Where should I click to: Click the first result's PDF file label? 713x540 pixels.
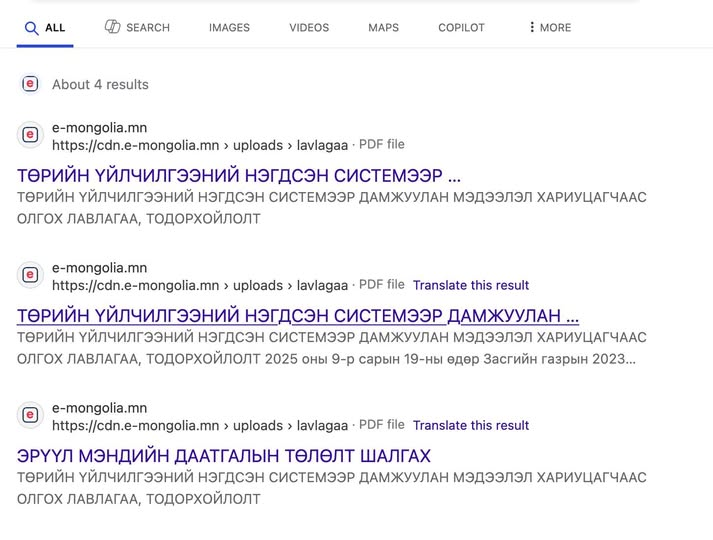[x=382, y=145]
